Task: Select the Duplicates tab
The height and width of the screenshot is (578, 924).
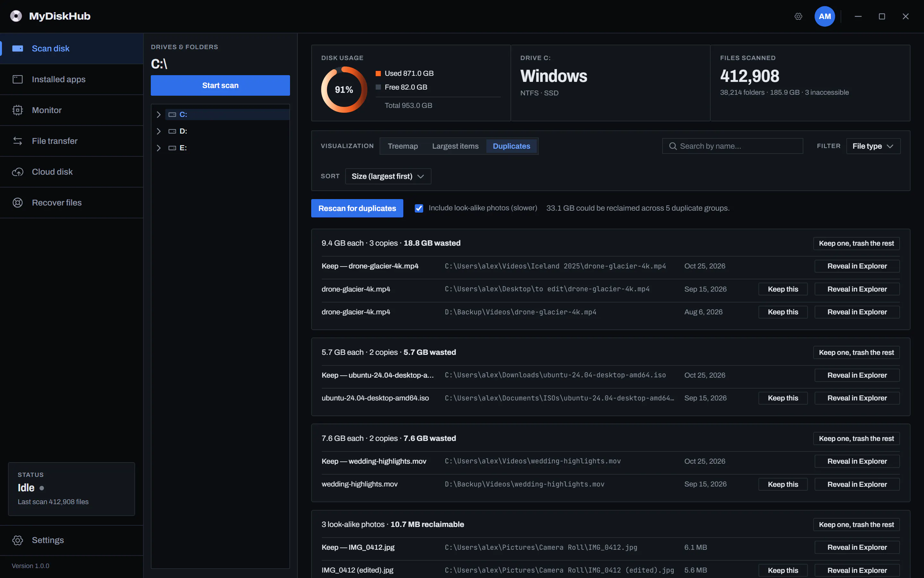Action: click(511, 146)
